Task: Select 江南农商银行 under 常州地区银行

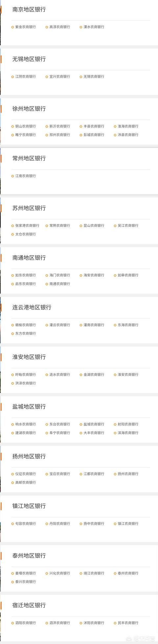Action: point(26,176)
